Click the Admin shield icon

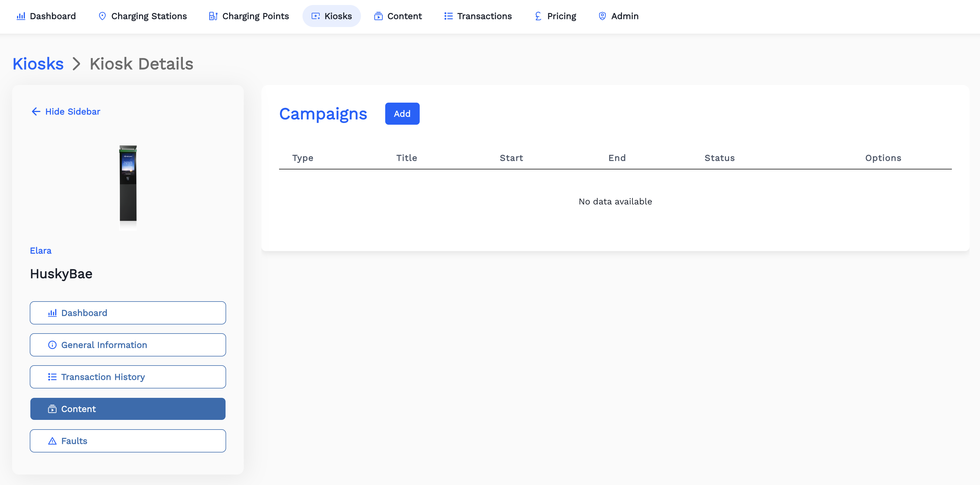(x=602, y=16)
